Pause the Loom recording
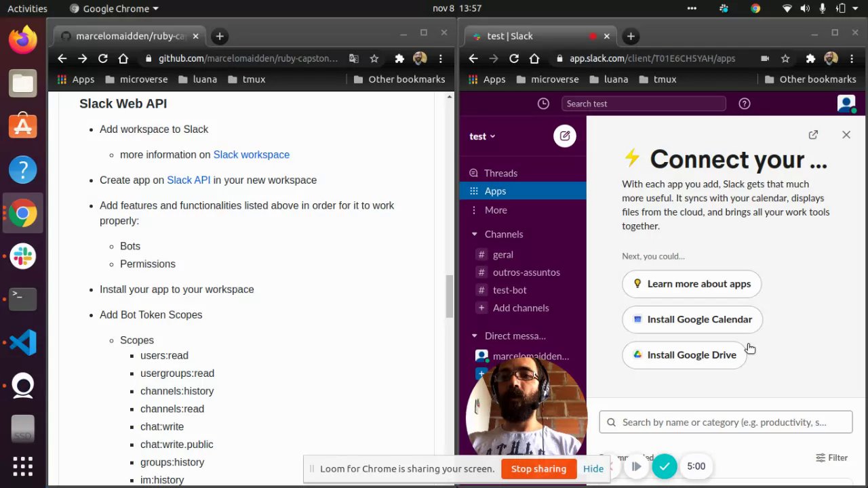The width and height of the screenshot is (868, 488). (x=636, y=466)
